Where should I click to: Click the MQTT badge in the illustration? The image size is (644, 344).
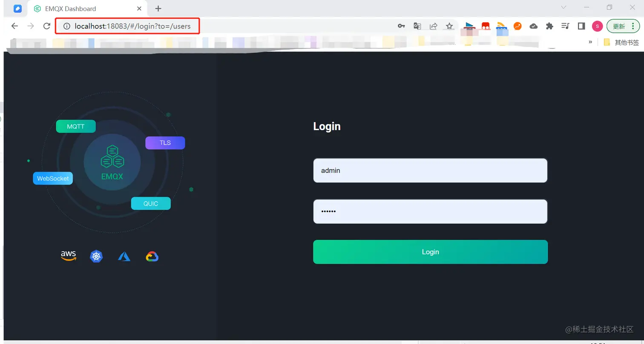pos(76,127)
